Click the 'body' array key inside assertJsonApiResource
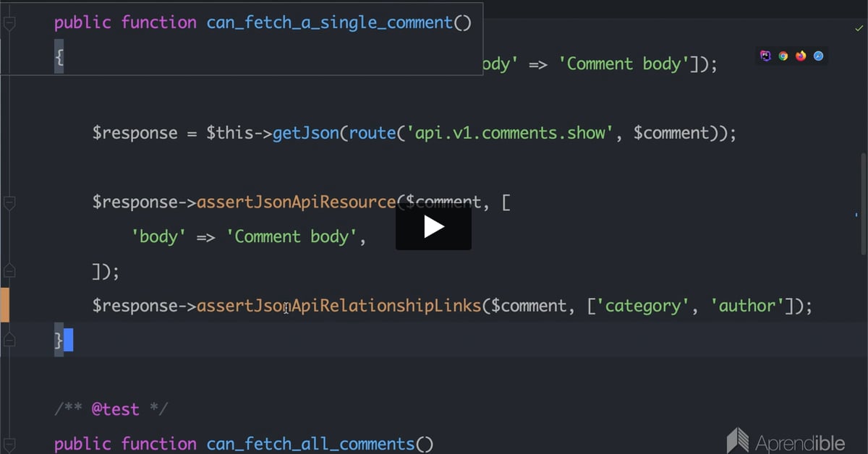This screenshot has width=868, height=454. (x=159, y=236)
